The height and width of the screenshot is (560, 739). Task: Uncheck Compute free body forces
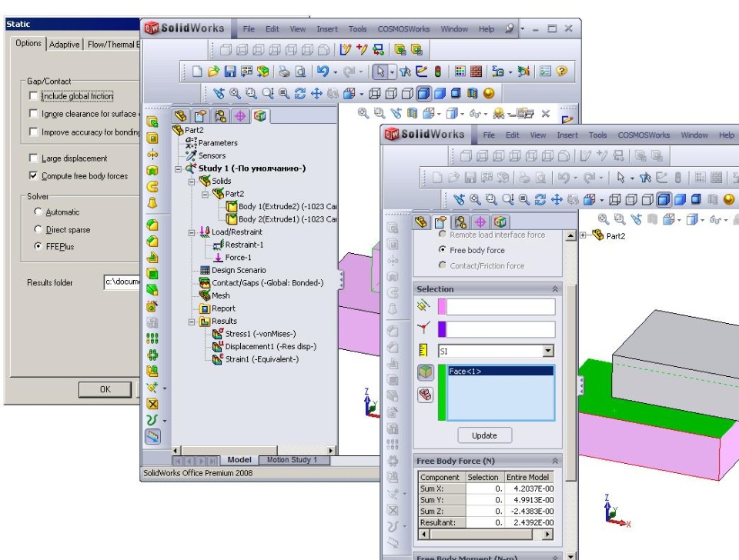click(x=33, y=175)
